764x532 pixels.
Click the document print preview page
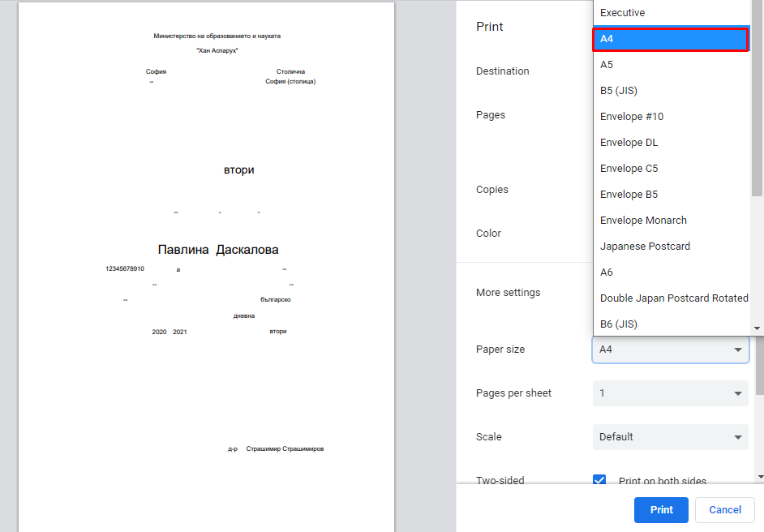click(206, 268)
